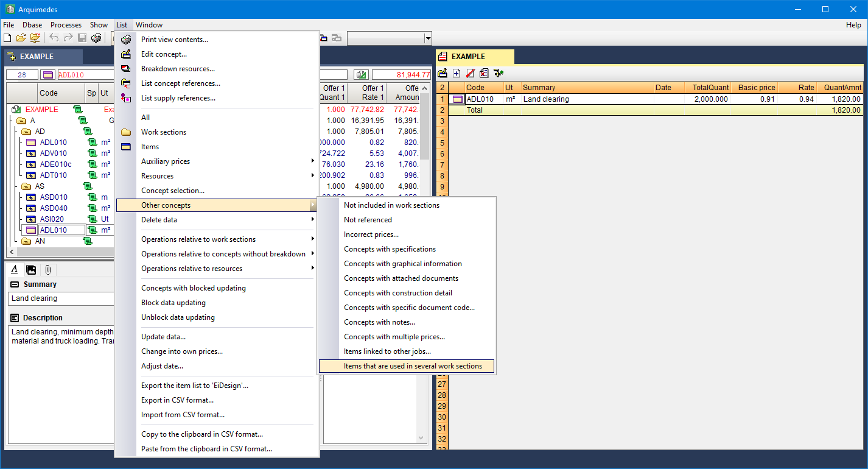This screenshot has width=868, height=469.
Task: Click the ADL010 code input field
Action: [x=85, y=75]
